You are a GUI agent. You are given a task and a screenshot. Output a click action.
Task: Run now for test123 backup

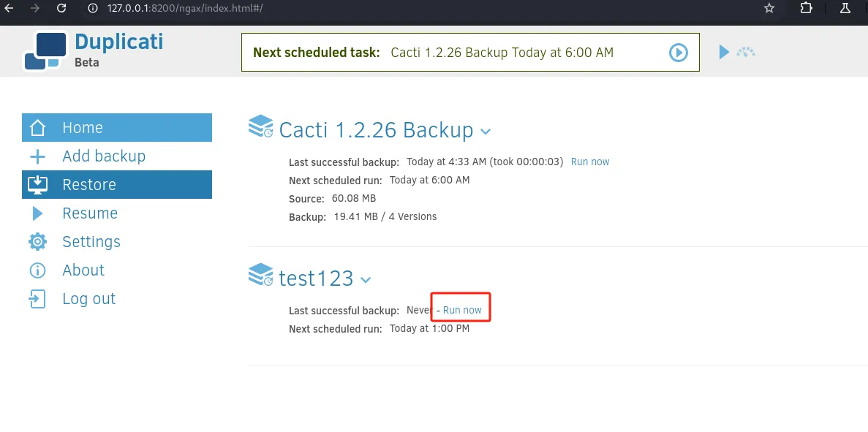[x=462, y=311]
